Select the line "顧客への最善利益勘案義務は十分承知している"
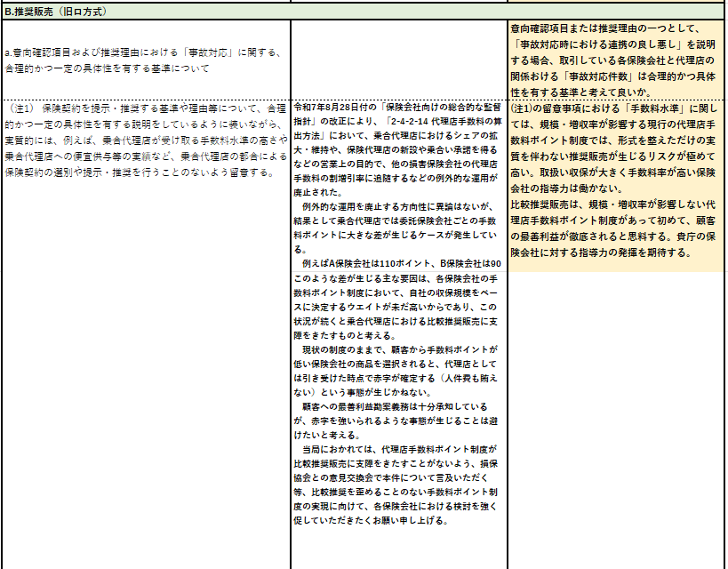Screen dimensions: 728x569 click(398, 407)
